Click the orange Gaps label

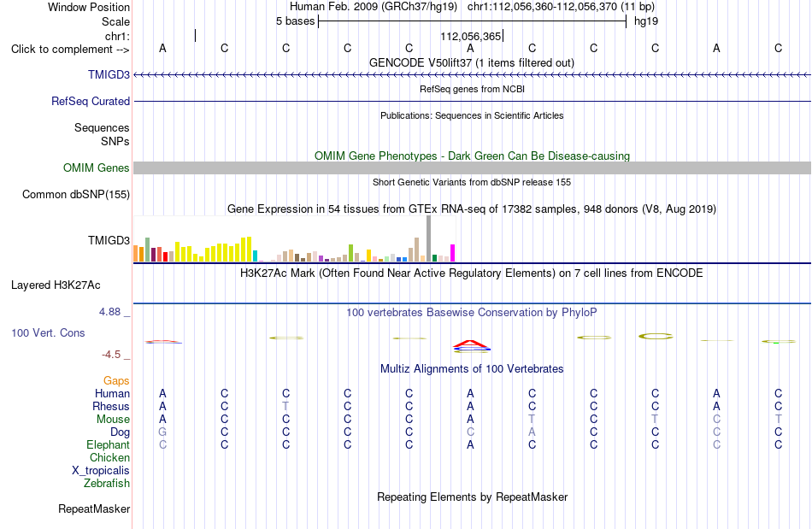116,380
